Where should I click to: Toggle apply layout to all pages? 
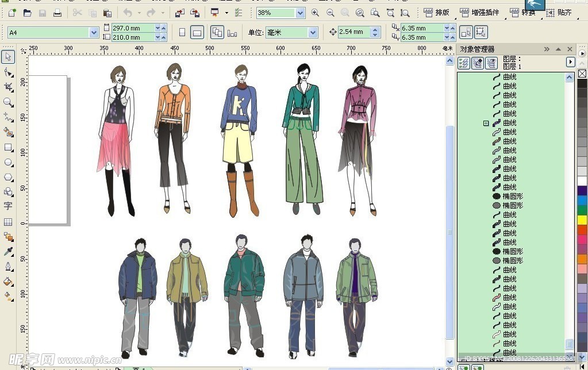[x=217, y=32]
